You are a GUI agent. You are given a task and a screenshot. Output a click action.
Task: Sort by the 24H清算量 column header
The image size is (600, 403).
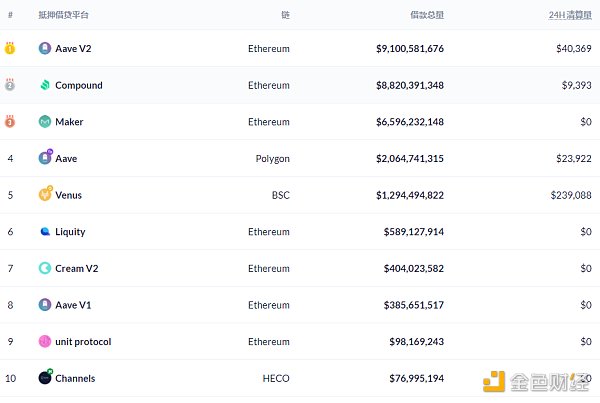click(x=570, y=15)
